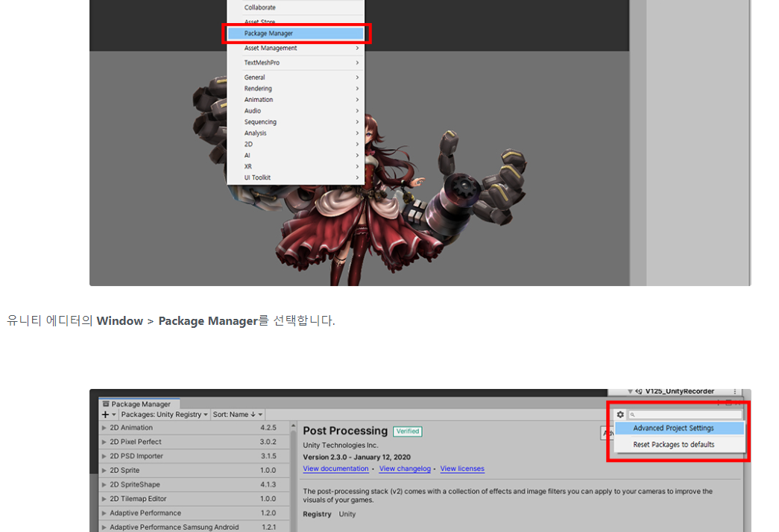
Task: Open the Sort: Name dropdown
Action: (238, 414)
